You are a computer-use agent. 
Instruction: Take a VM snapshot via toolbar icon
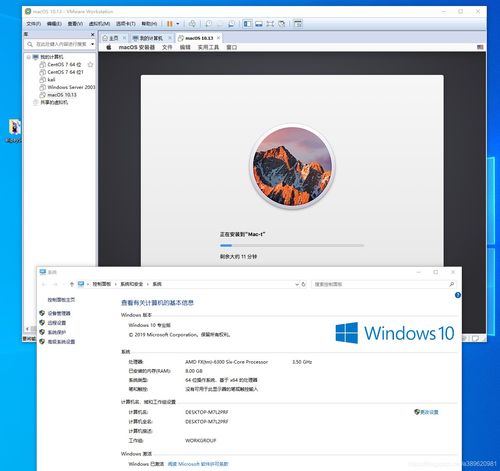pos(209,24)
